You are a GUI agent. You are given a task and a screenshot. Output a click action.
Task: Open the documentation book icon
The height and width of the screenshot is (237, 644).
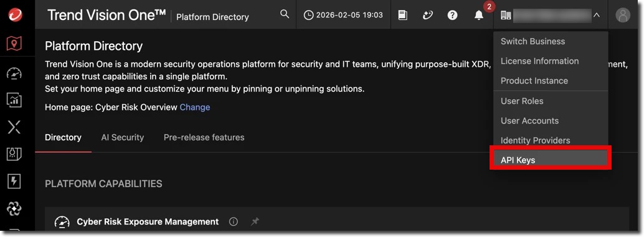click(403, 15)
